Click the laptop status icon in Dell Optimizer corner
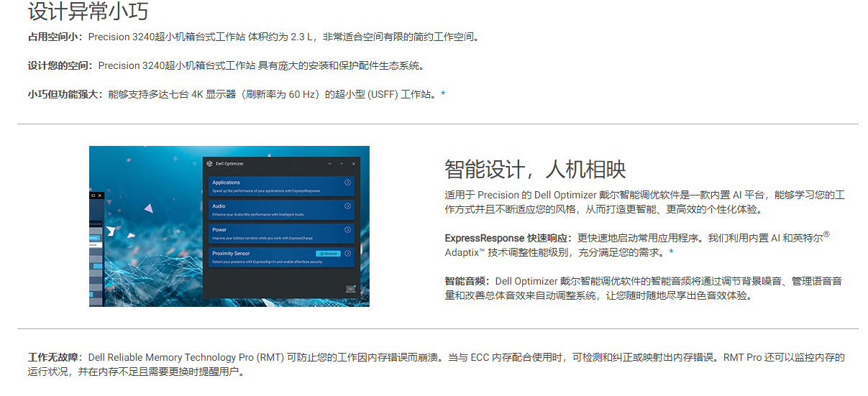The width and height of the screenshot is (868, 396). (351, 289)
